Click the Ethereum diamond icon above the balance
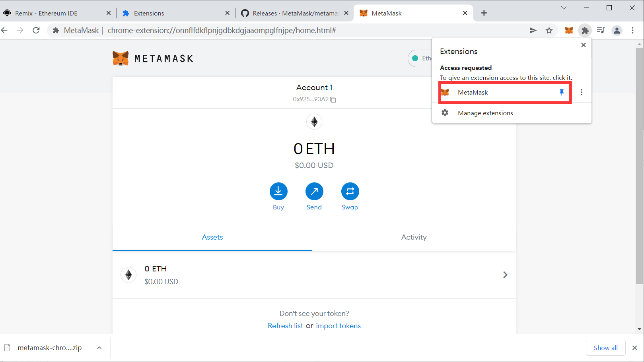 pos(314,122)
